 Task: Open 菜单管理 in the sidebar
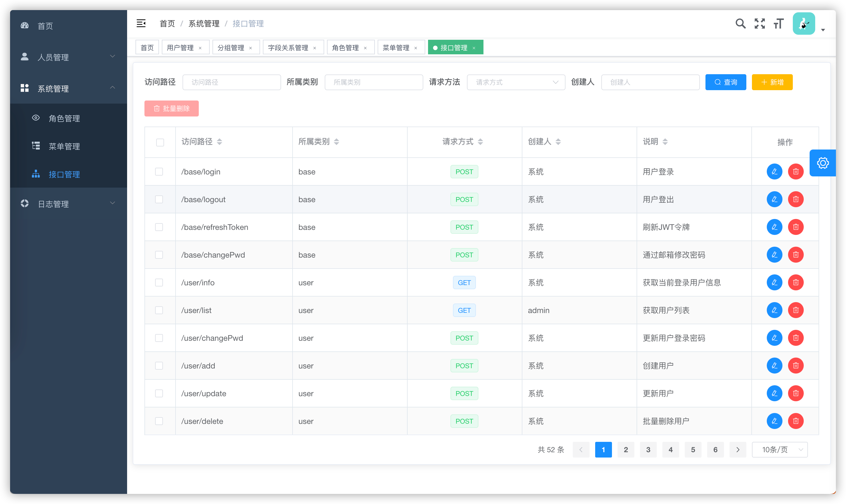[x=69, y=146]
